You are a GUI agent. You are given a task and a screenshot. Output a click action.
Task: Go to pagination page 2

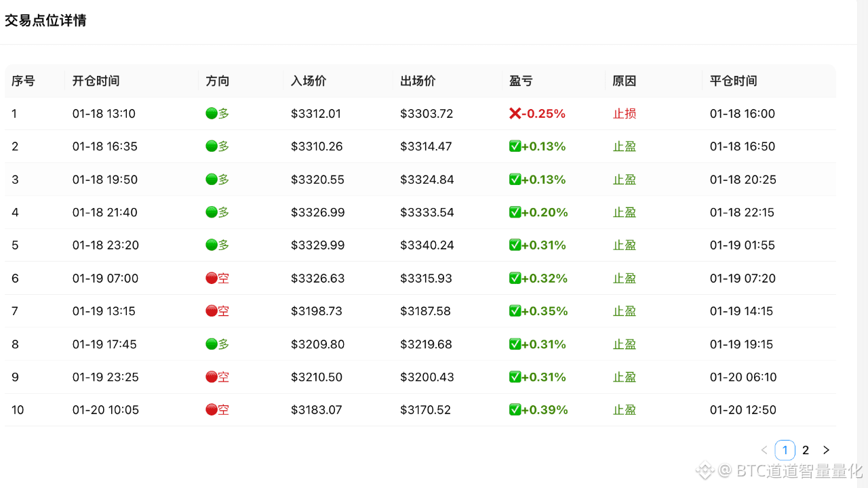pos(806,450)
